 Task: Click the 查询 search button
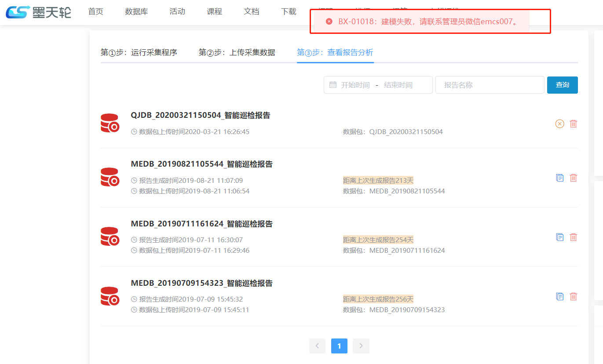point(562,85)
